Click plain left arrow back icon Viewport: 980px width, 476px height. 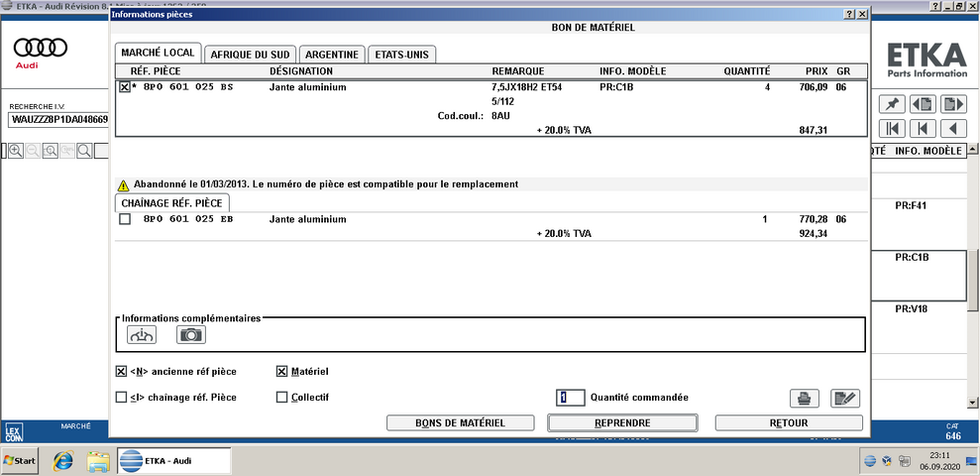point(954,128)
